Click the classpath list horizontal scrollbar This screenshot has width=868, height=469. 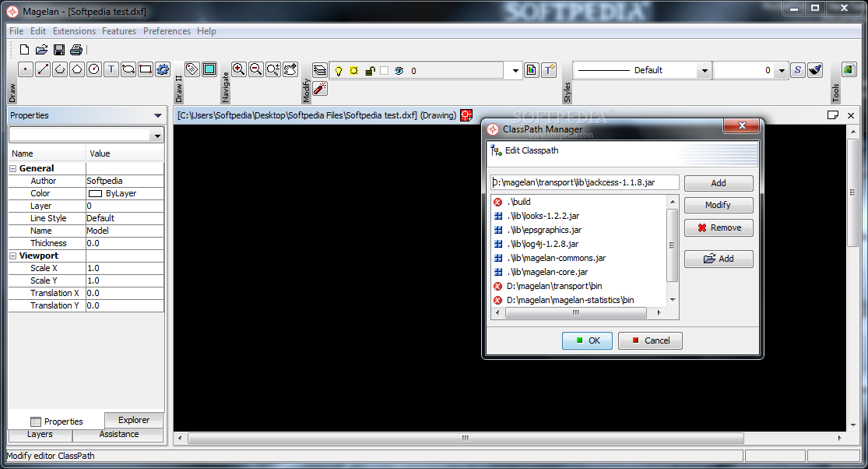point(578,313)
